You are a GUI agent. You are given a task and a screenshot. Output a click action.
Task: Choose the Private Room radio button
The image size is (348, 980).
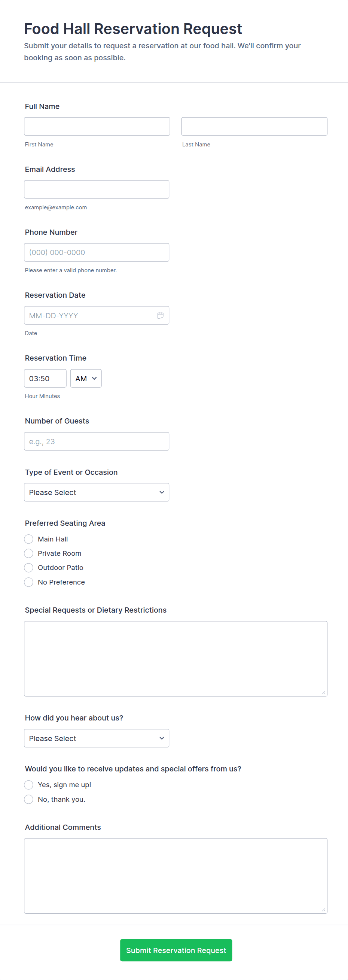coord(28,553)
